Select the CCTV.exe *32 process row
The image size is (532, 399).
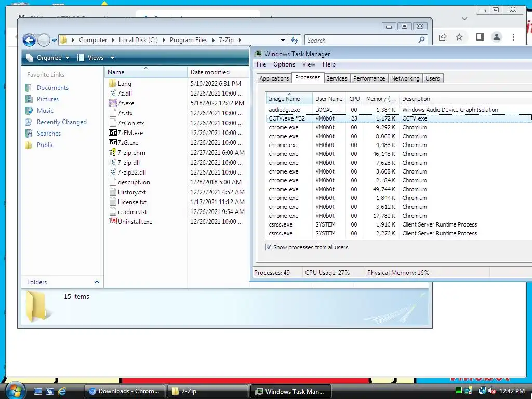(x=398, y=118)
